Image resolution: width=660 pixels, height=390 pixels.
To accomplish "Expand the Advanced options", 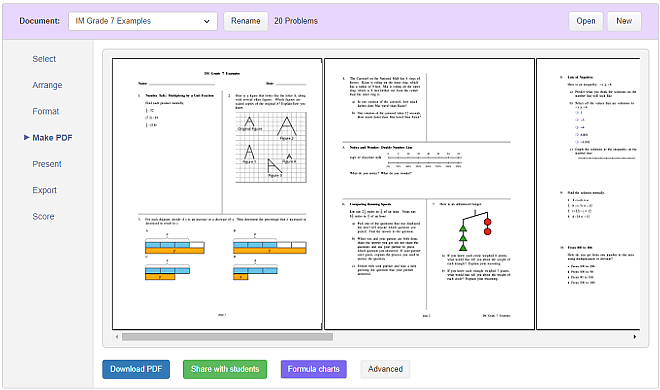I will (385, 369).
